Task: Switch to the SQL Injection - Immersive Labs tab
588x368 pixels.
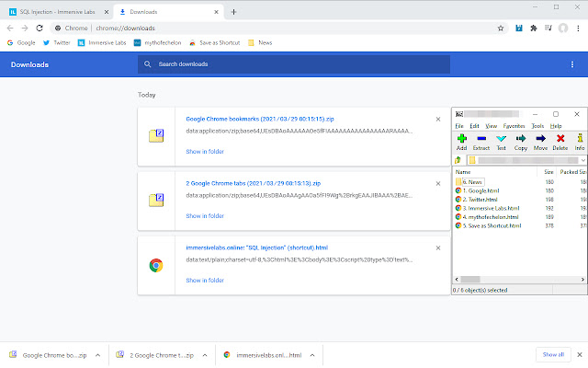Action: pos(55,11)
